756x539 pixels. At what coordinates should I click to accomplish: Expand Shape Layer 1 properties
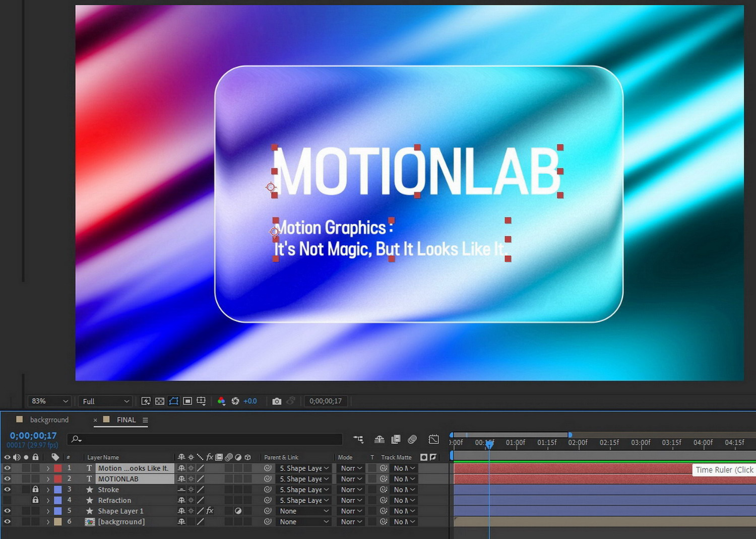[x=48, y=511]
